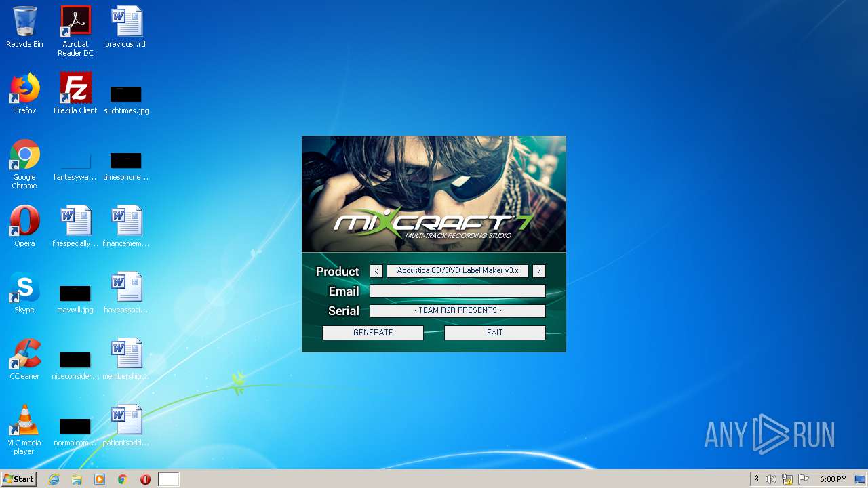Select the fantasywa... desktop file
Screen dimensions: 868x488
(x=75, y=167)
